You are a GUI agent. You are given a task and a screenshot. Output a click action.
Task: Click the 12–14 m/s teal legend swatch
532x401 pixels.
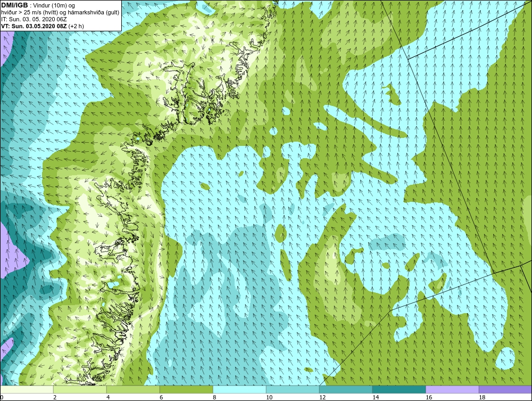click(x=346, y=389)
